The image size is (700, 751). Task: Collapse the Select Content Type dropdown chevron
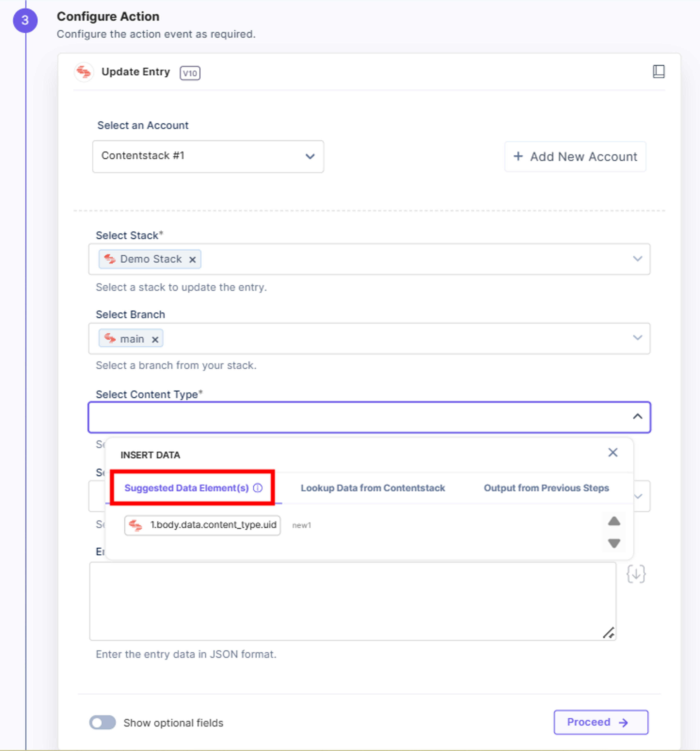tap(637, 416)
